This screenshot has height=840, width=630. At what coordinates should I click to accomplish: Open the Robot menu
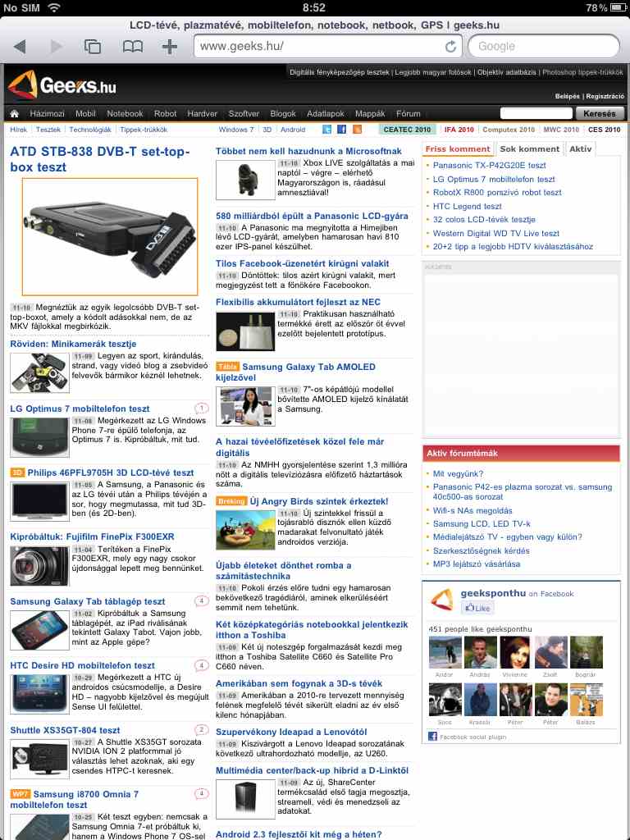165,113
